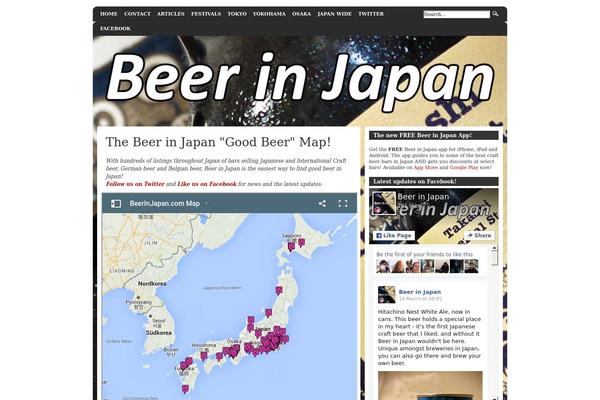Open the JAPAN WIDE menu item
Screen dimensions: 600x400
tap(334, 14)
